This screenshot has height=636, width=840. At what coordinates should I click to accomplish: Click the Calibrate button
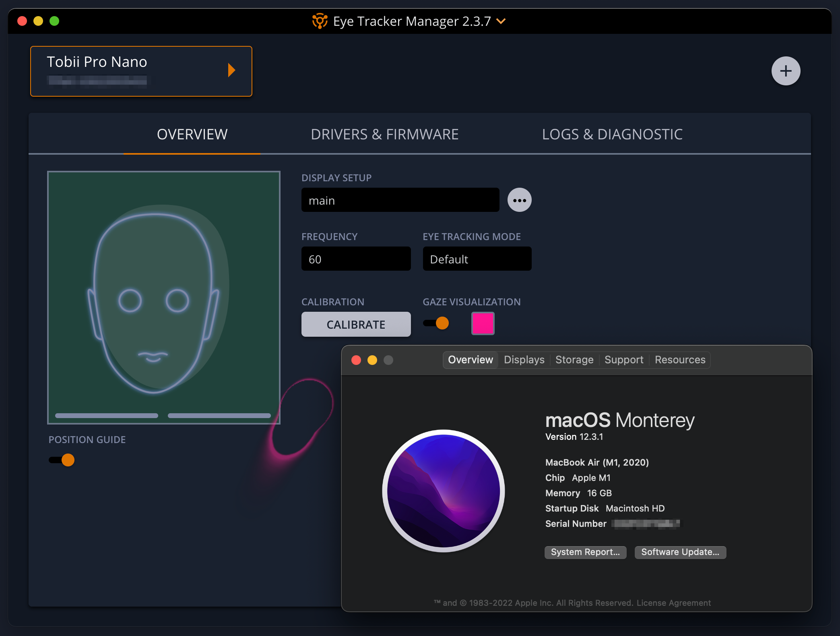[356, 324]
